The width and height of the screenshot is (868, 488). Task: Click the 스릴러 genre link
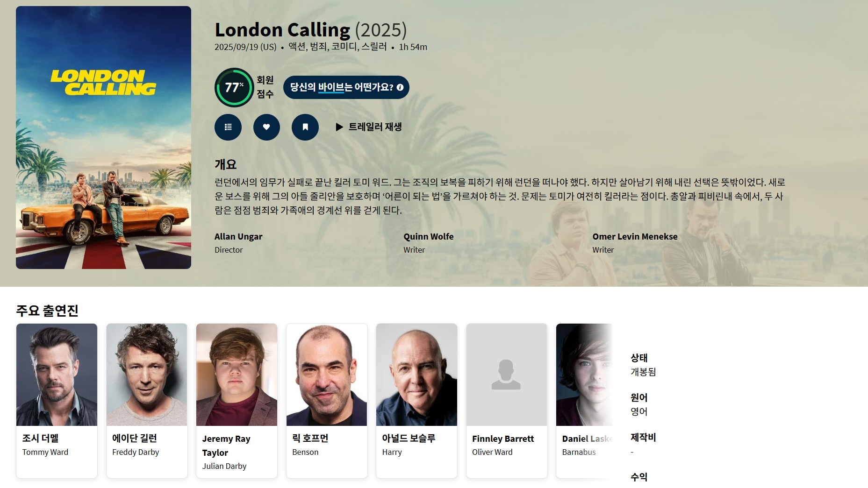tap(374, 47)
